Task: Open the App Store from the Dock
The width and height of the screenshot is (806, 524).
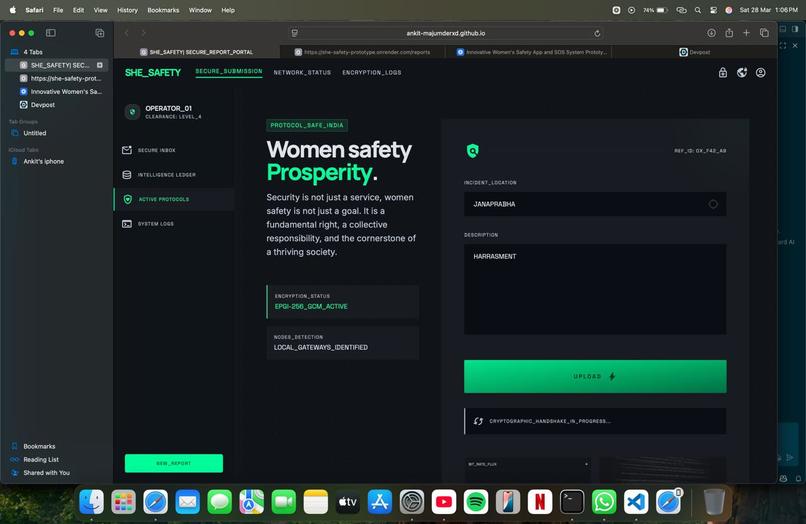Action: tap(380, 501)
